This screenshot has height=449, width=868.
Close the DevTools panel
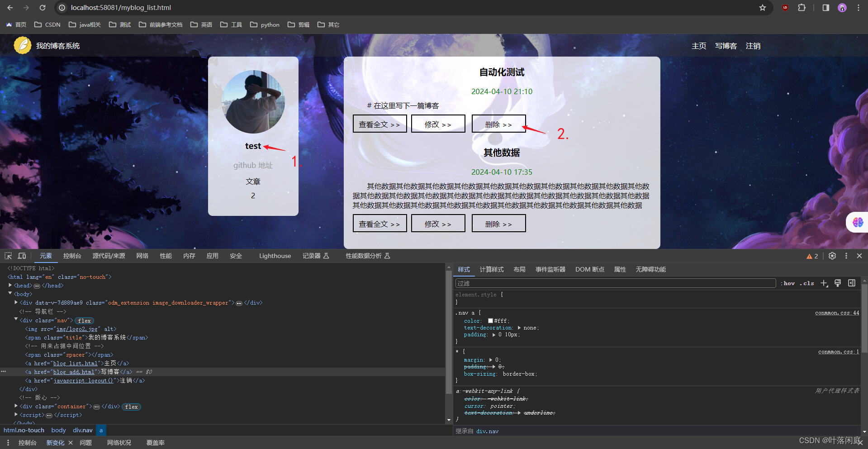coord(859,256)
